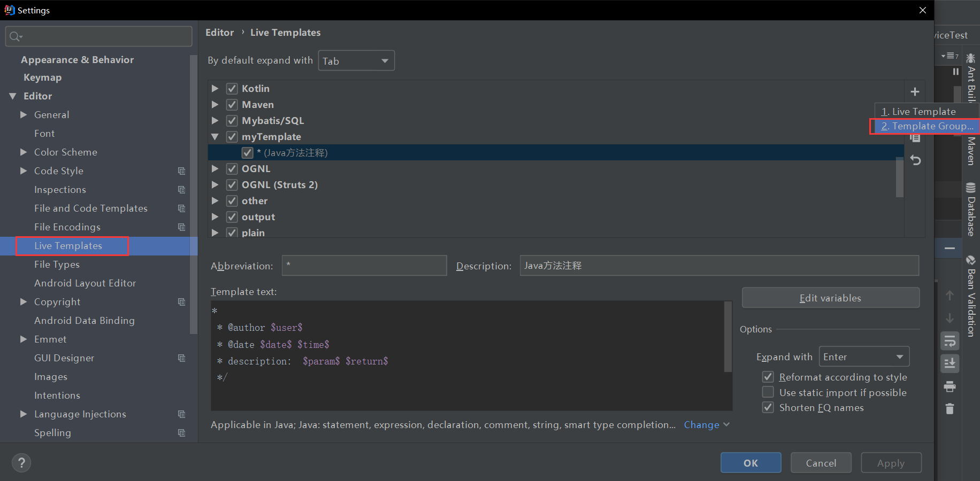Choose Template Group from popup menu
Image resolution: width=980 pixels, height=481 pixels.
coord(927,126)
